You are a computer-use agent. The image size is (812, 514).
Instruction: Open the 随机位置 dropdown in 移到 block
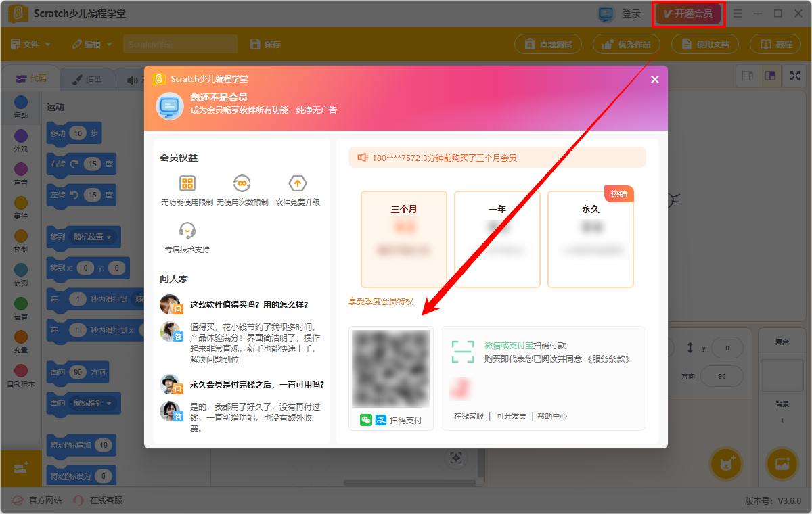(93, 237)
